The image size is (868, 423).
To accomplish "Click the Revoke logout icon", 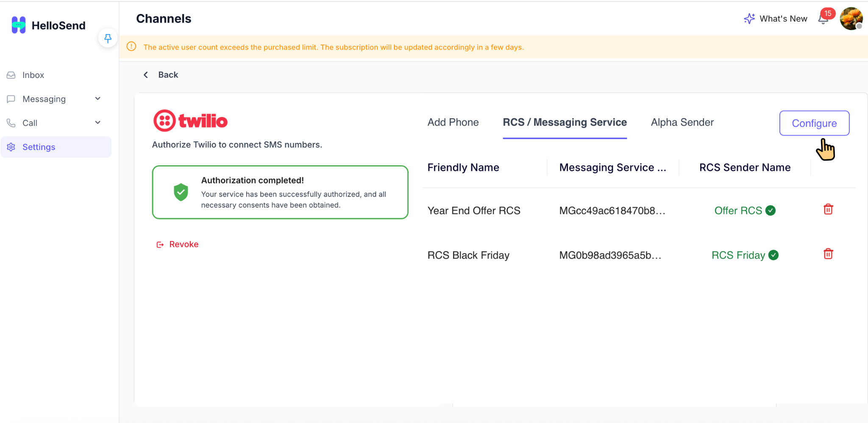I will click(160, 245).
